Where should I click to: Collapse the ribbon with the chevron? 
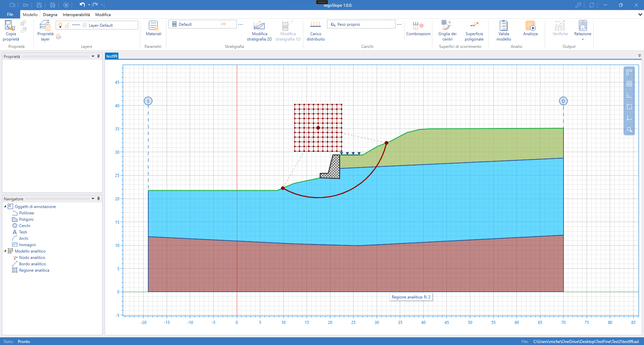tap(640, 14)
